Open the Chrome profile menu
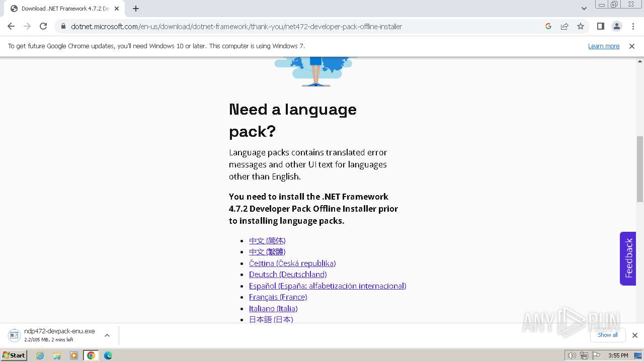 (617, 27)
